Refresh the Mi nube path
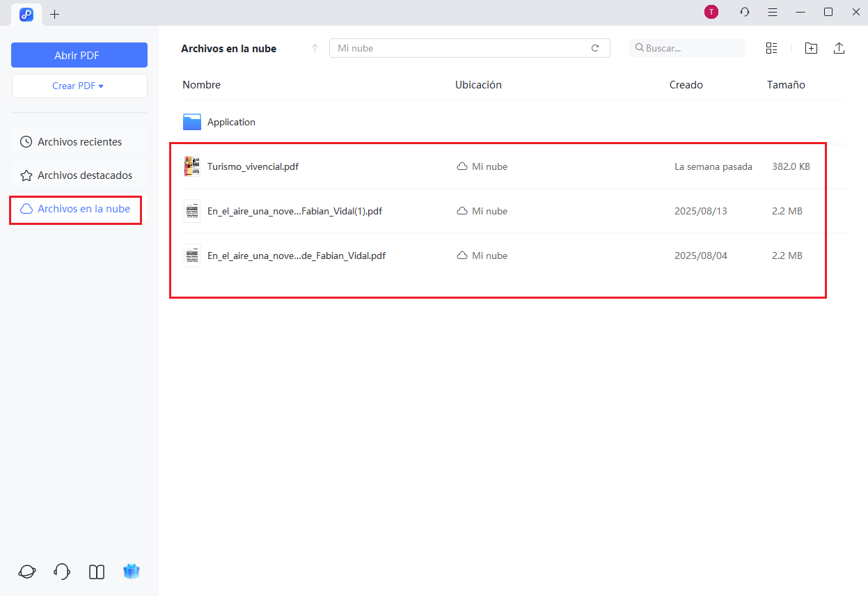This screenshot has width=868, height=596. (x=595, y=48)
